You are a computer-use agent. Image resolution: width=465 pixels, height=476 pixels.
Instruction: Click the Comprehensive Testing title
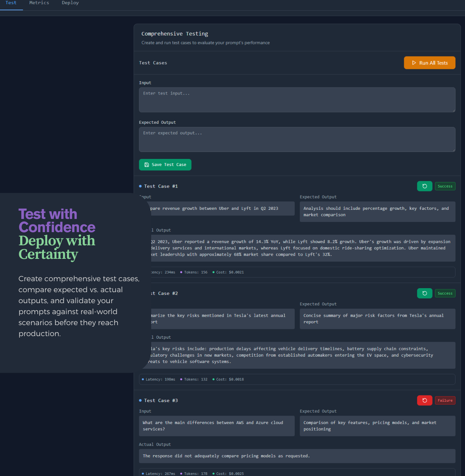point(175,34)
